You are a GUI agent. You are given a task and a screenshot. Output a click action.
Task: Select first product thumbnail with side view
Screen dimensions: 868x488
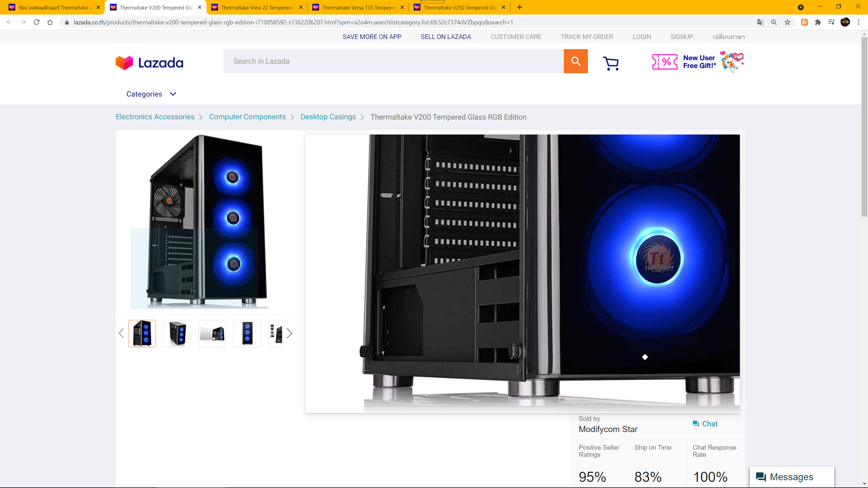tap(142, 333)
